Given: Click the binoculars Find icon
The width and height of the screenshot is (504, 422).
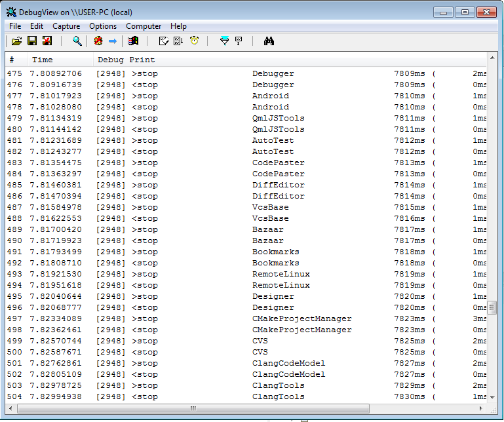Looking at the screenshot, I should click(269, 41).
